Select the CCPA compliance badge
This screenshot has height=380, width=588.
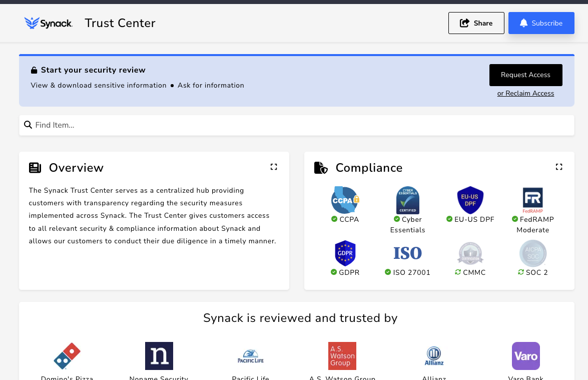(x=345, y=200)
